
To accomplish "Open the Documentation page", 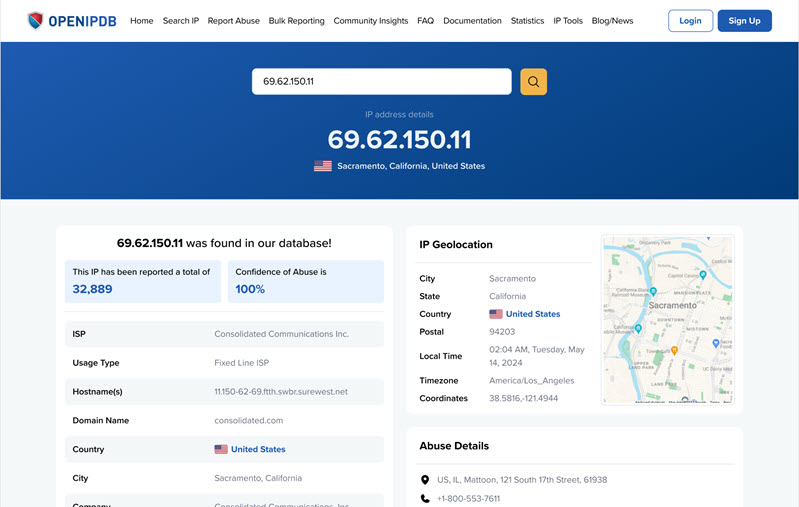I will 472,21.
